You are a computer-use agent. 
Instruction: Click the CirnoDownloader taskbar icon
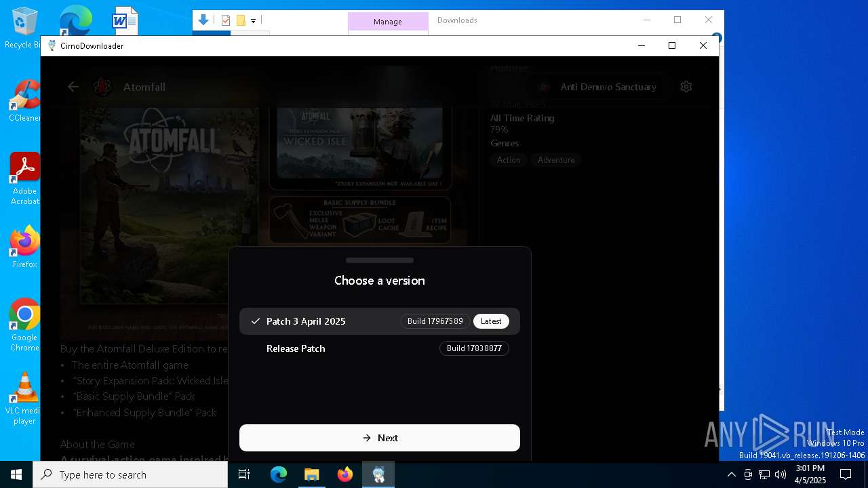pos(378,474)
